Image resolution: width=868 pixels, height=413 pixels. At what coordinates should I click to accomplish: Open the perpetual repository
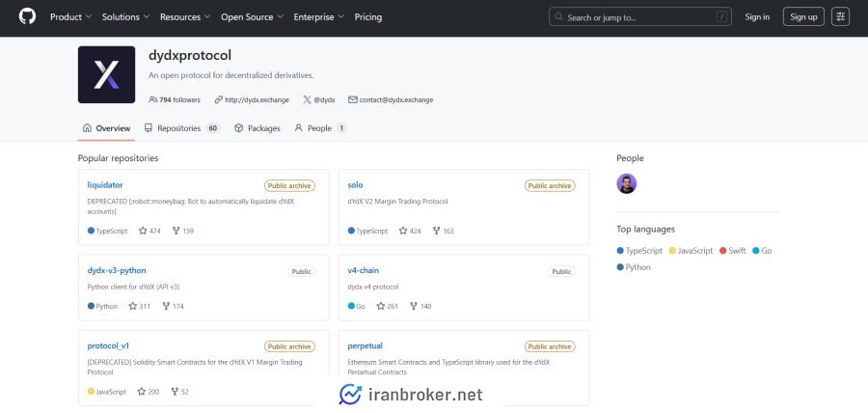[x=365, y=346]
